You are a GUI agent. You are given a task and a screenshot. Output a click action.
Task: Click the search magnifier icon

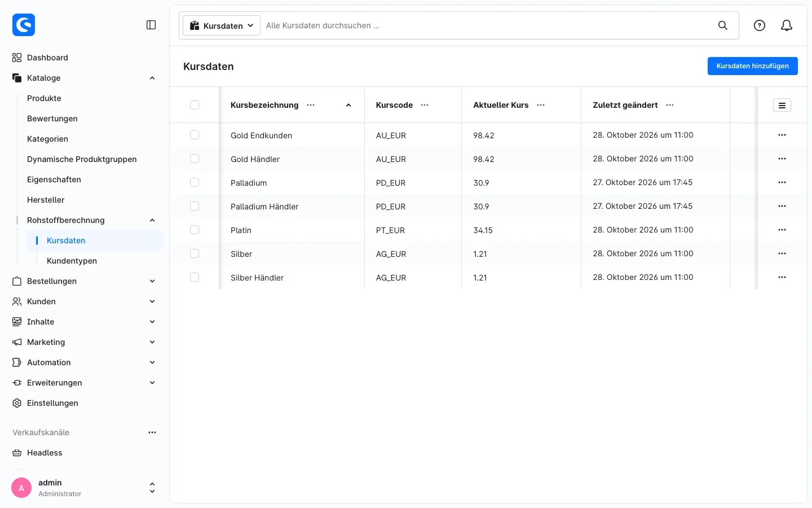coord(723,25)
